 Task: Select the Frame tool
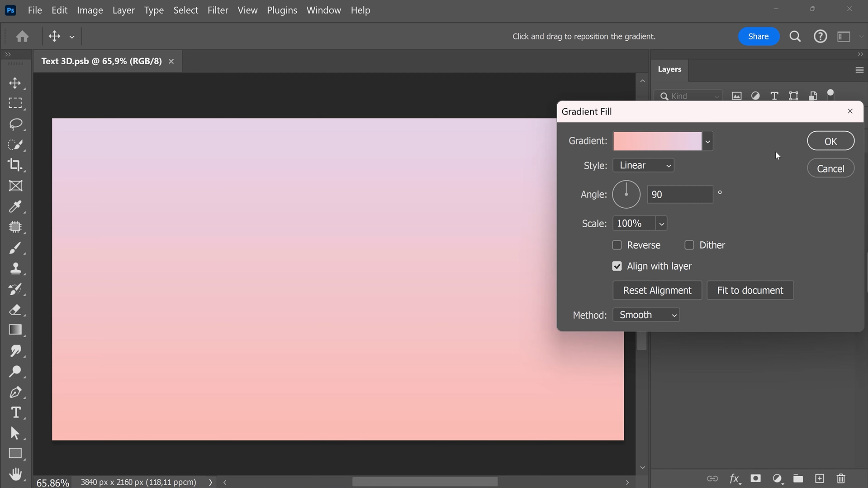(15, 186)
